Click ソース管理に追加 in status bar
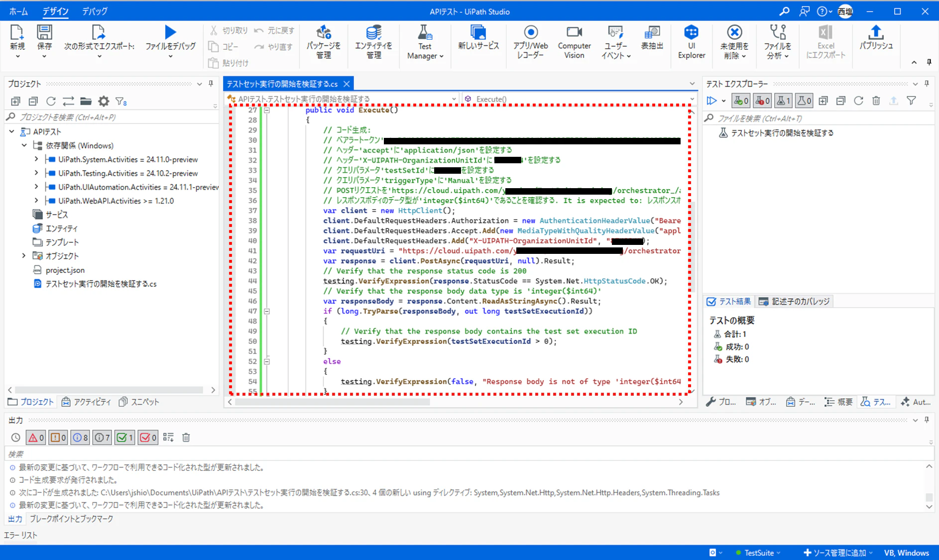The image size is (939, 560). pos(837,553)
